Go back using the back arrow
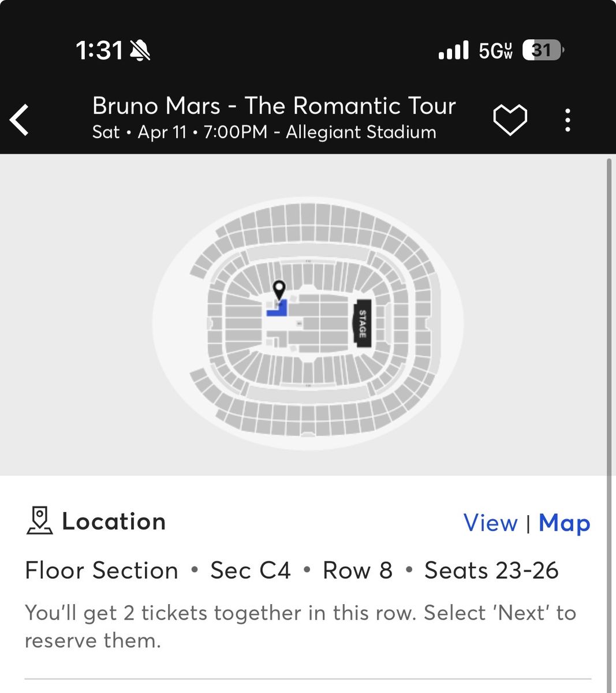 (20, 120)
